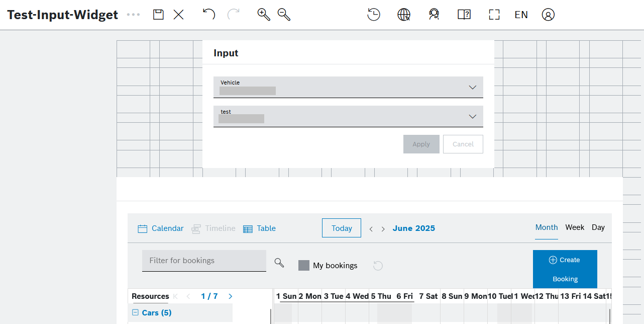Collapse the Cars (5) resource group
644x324 pixels.
135,312
